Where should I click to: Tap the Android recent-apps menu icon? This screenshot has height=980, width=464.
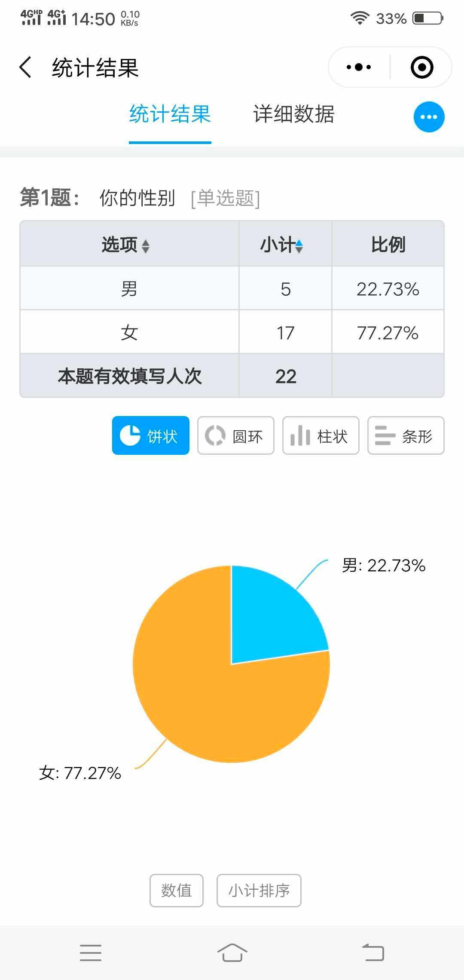[91, 952]
